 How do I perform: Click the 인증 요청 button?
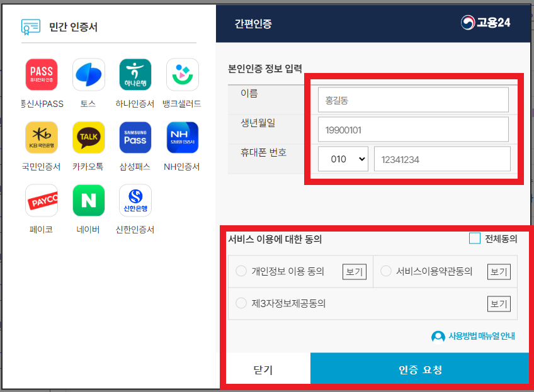pyautogui.click(x=420, y=369)
